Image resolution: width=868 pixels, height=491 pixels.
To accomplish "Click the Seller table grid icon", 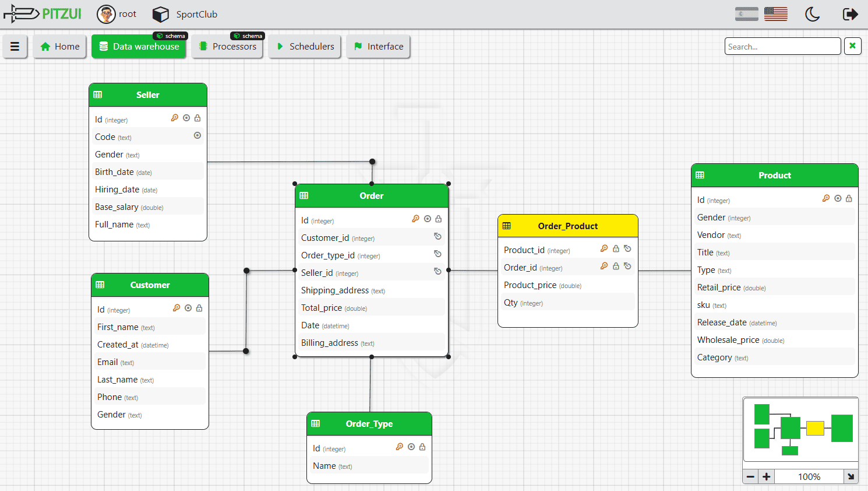I will [x=98, y=94].
